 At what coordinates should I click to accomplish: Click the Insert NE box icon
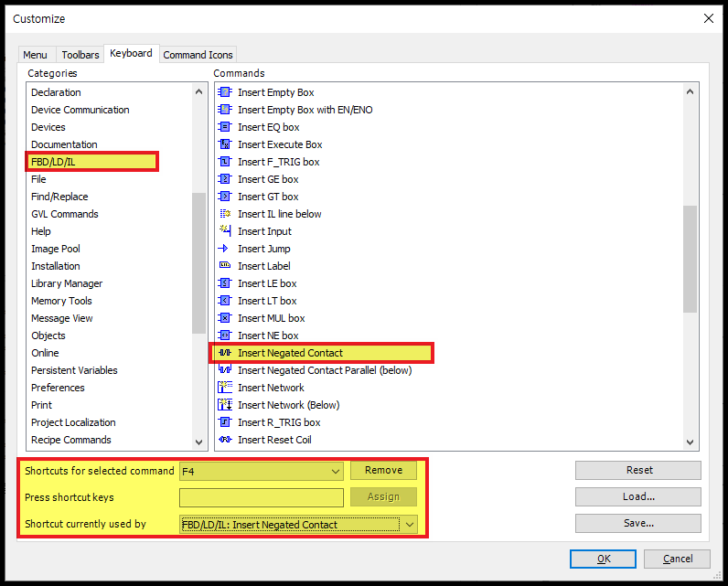click(225, 335)
